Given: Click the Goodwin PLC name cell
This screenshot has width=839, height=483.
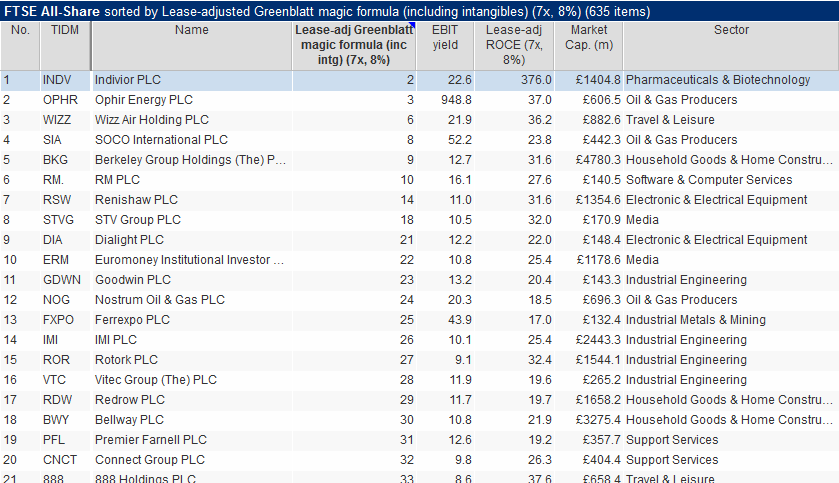Looking at the screenshot, I should [192, 280].
